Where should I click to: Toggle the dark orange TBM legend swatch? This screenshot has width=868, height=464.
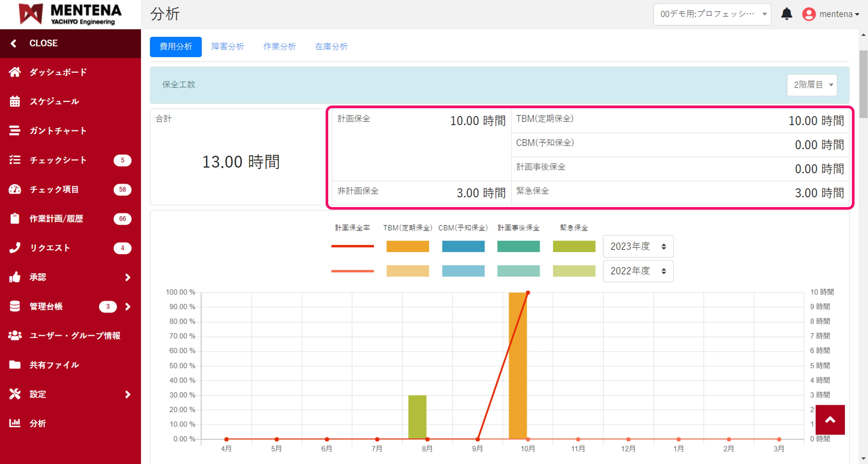point(407,246)
